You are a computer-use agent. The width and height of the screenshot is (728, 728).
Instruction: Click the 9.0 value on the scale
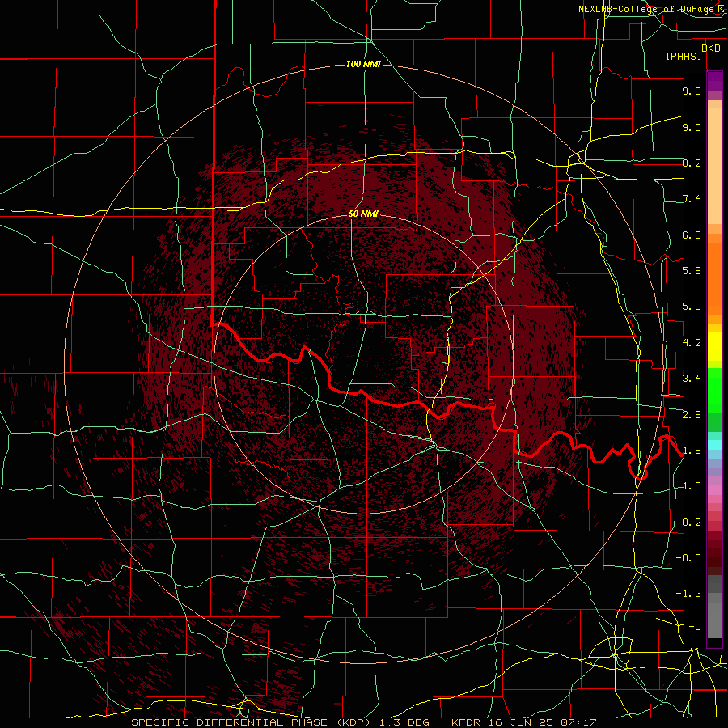click(x=692, y=127)
